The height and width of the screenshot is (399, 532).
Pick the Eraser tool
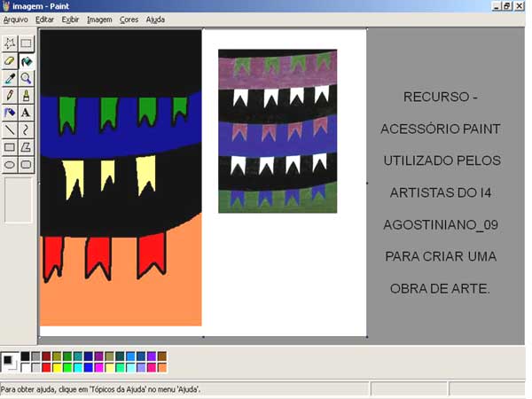[10, 61]
